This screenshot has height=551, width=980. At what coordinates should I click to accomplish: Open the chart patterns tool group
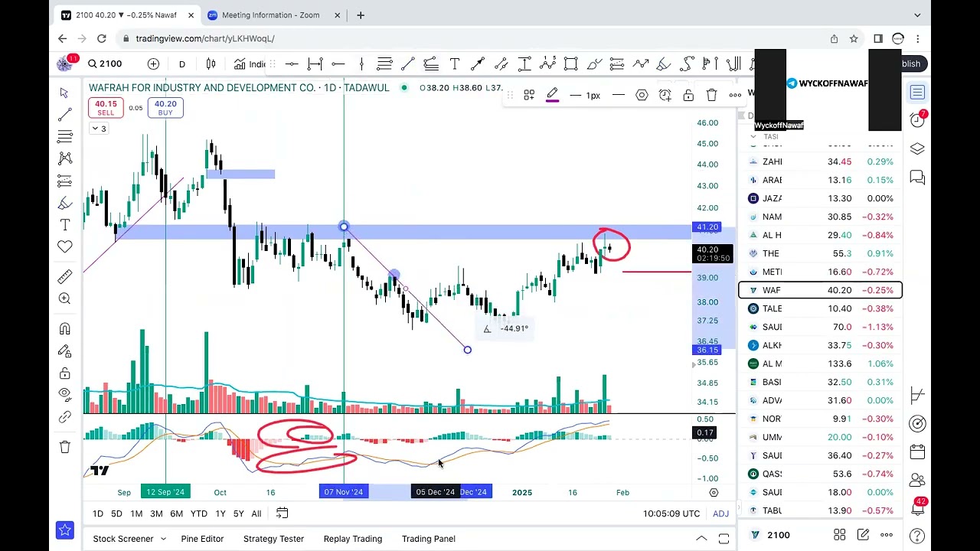pyautogui.click(x=64, y=158)
